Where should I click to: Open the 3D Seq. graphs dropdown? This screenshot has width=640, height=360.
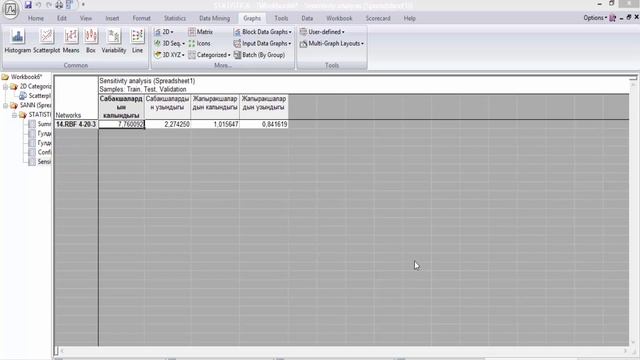[169, 43]
